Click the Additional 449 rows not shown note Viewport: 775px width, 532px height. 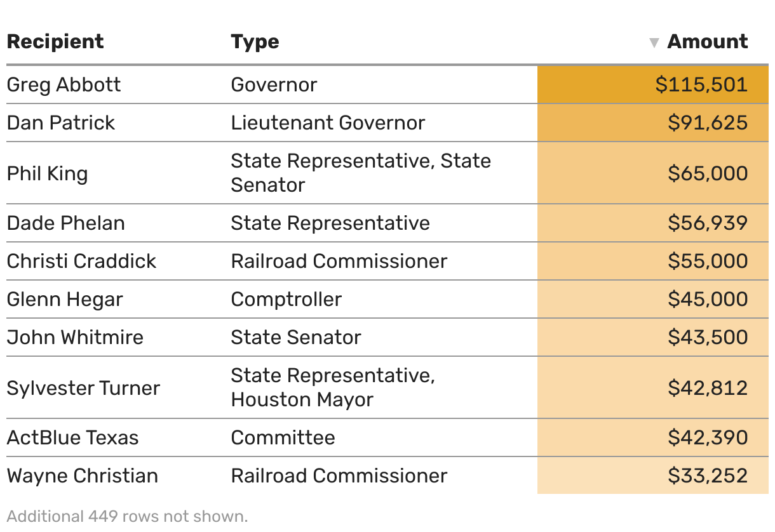coord(128,516)
